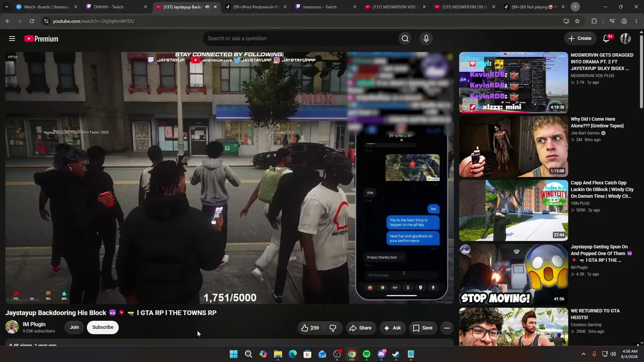This screenshot has height=362, width=644.
Task: Open Microsoft Edge from taskbar
Action: (293, 354)
